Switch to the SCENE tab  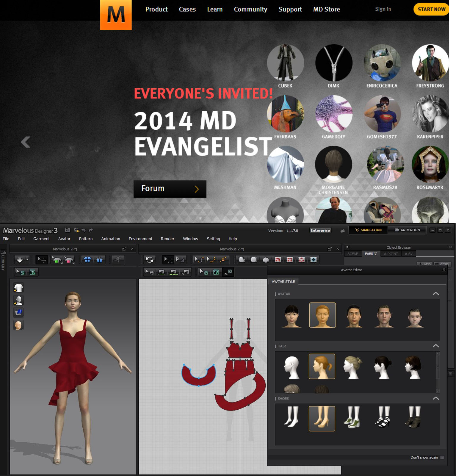(353, 254)
